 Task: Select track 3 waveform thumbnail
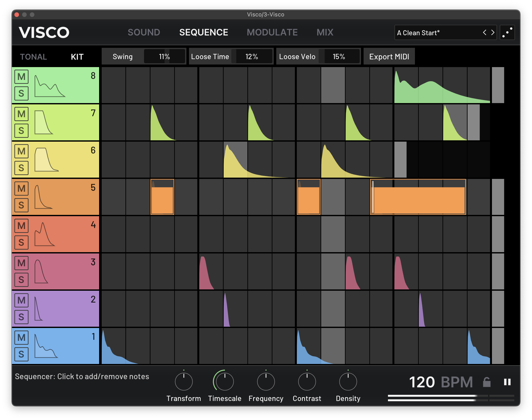(x=41, y=271)
